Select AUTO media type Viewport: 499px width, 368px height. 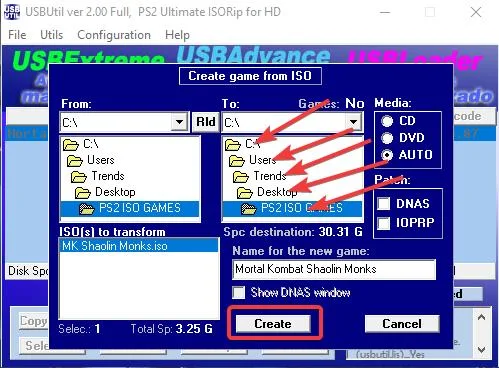click(x=387, y=155)
